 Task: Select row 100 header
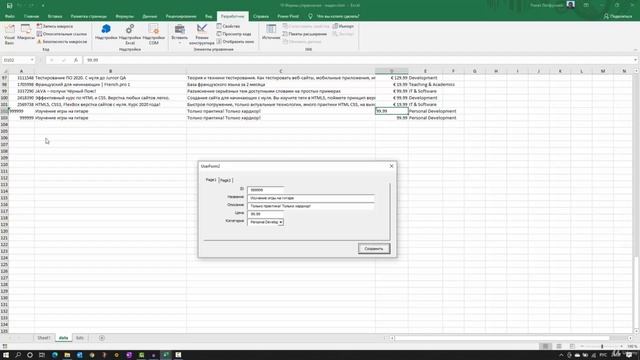coord(4,98)
